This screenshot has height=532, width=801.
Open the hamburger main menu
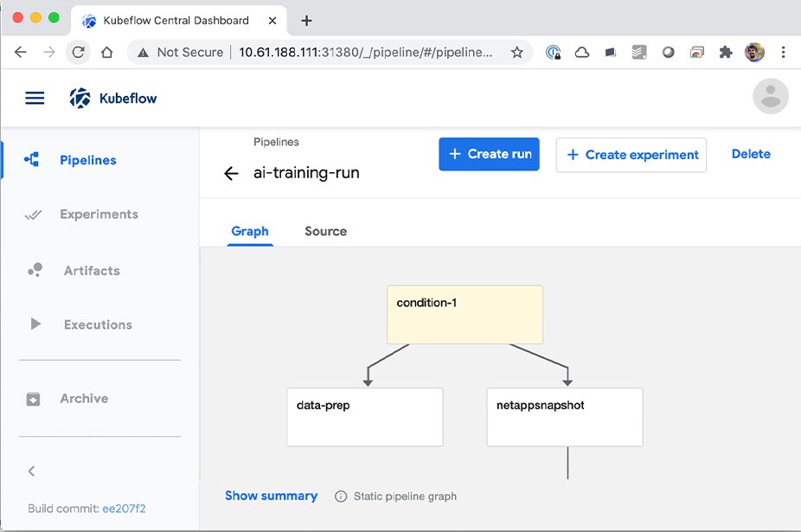pyautogui.click(x=35, y=98)
